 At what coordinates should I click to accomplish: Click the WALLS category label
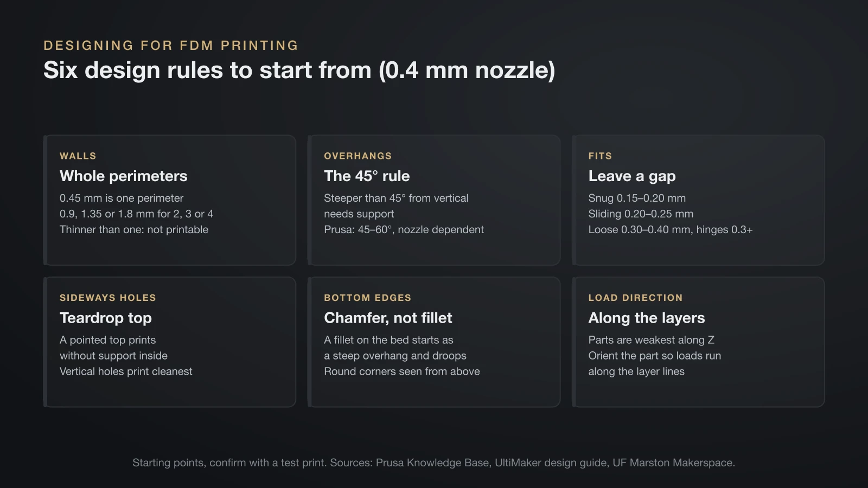click(x=78, y=156)
